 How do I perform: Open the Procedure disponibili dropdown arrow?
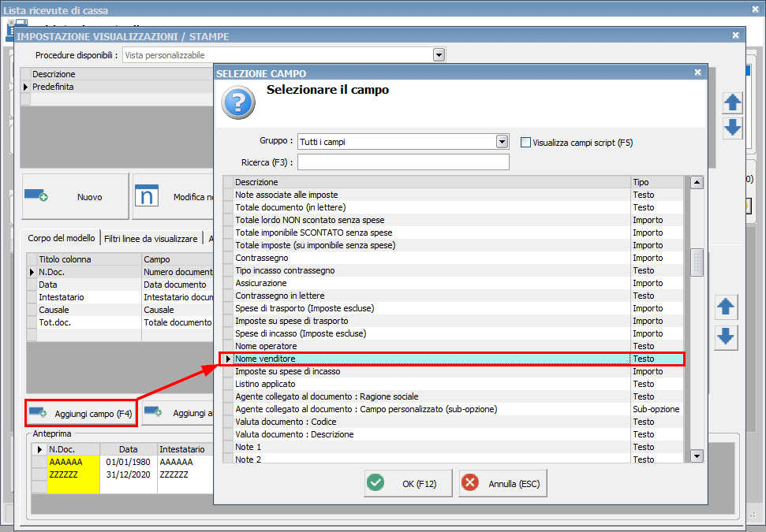click(439, 55)
